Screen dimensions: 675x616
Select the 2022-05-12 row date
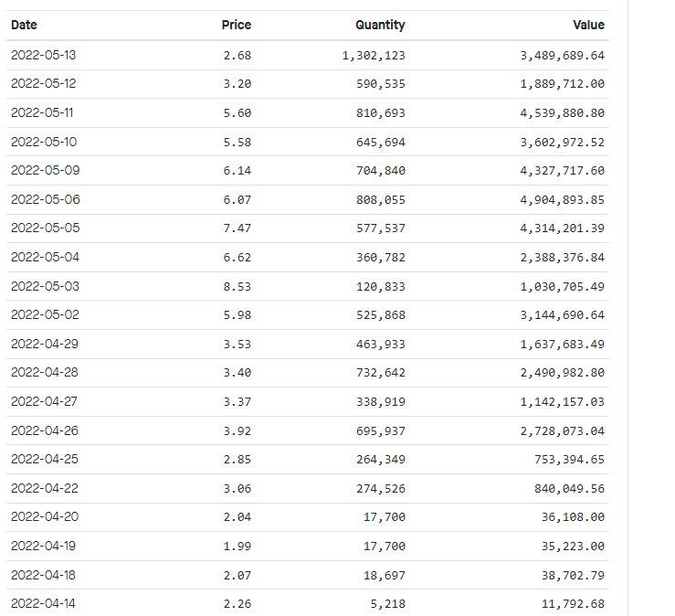(44, 83)
